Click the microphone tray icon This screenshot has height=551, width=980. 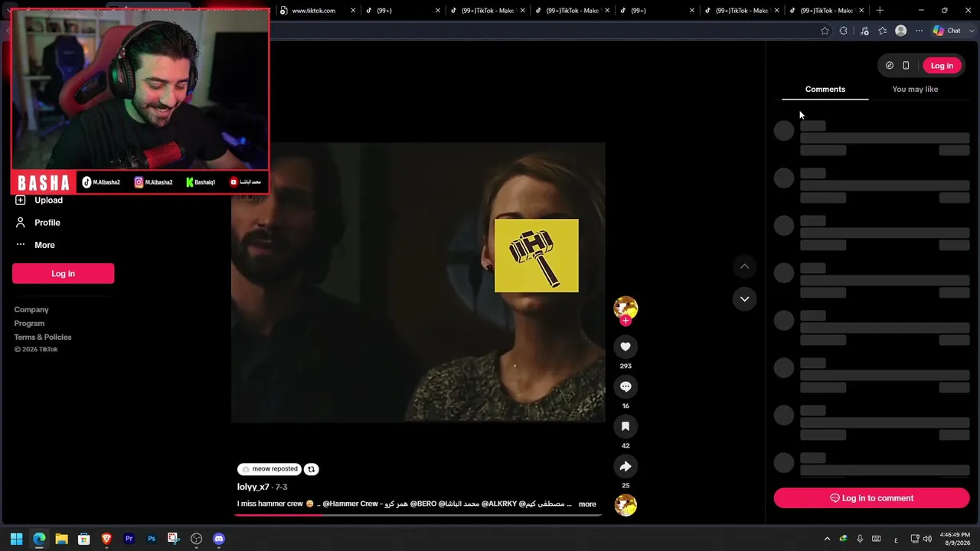pyautogui.click(x=860, y=539)
